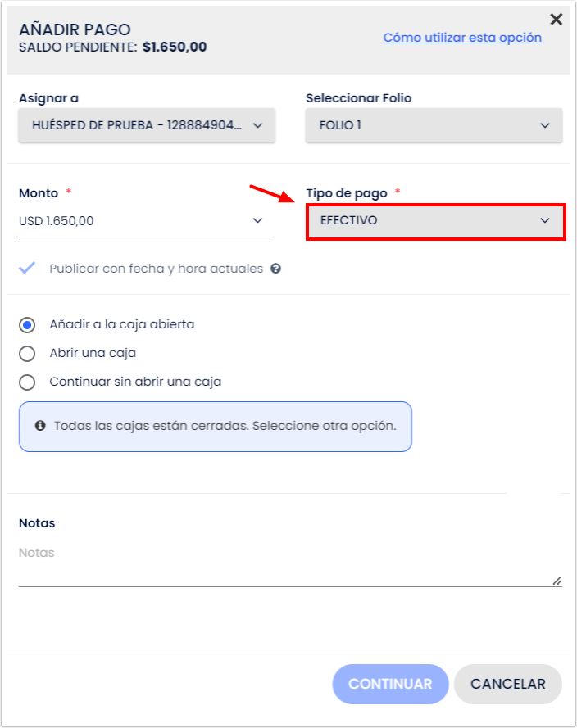Click the help question mark icon
Screen dimensions: 577x728
click(x=276, y=269)
